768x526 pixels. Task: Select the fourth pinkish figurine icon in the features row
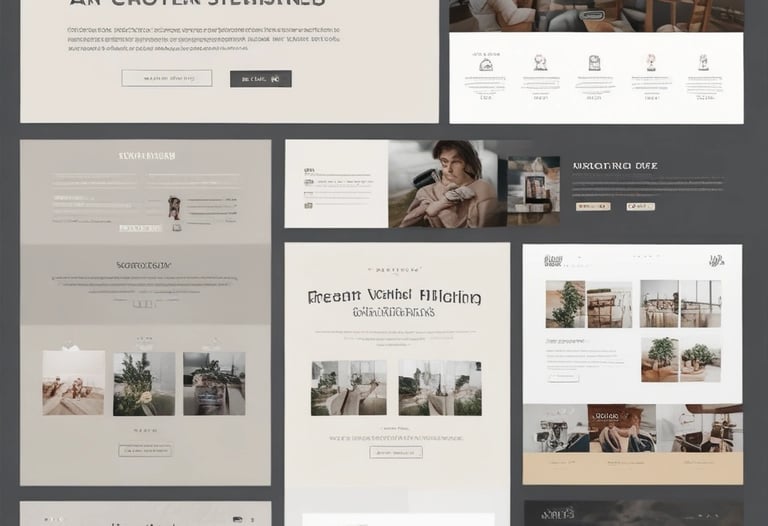[651, 63]
